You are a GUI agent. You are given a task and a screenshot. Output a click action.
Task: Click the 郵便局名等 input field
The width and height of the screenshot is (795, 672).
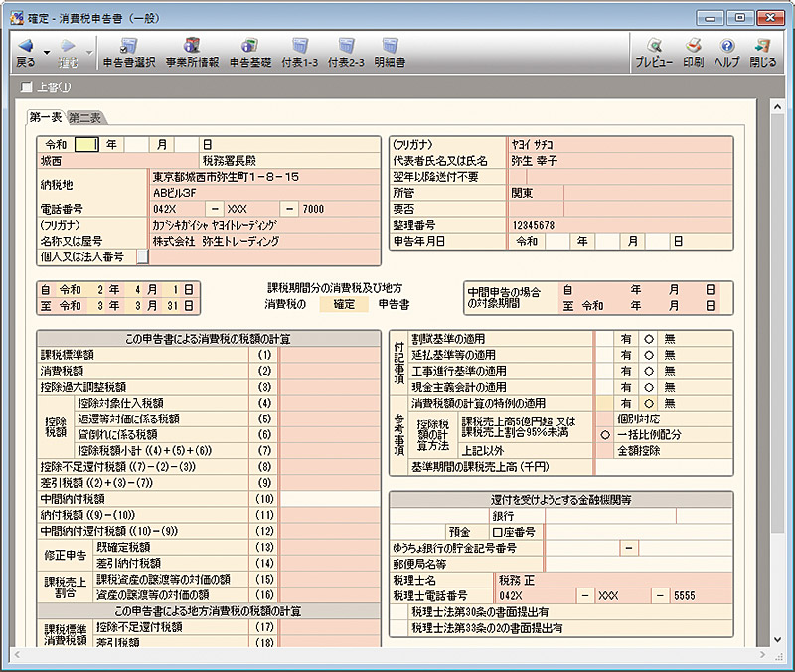click(638, 564)
